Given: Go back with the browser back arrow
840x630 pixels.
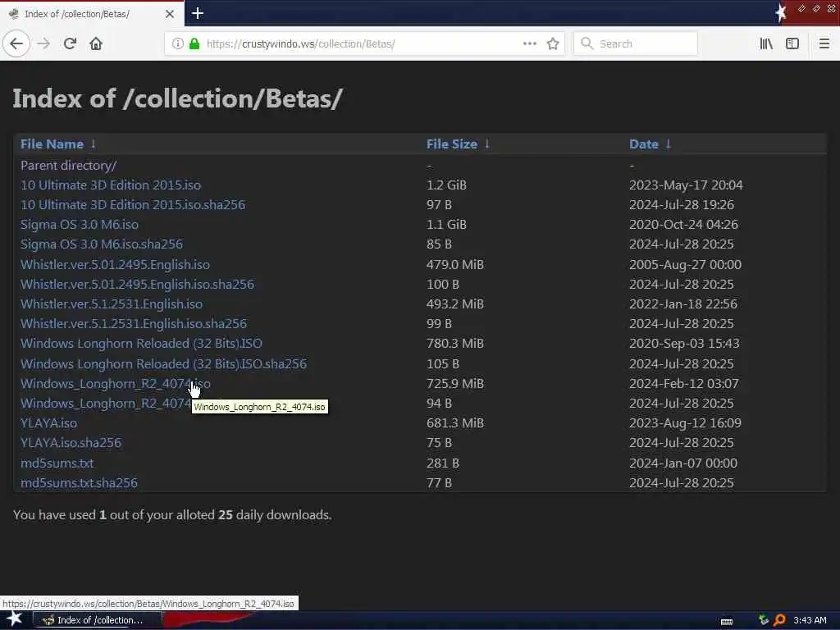Looking at the screenshot, I should click(16, 43).
